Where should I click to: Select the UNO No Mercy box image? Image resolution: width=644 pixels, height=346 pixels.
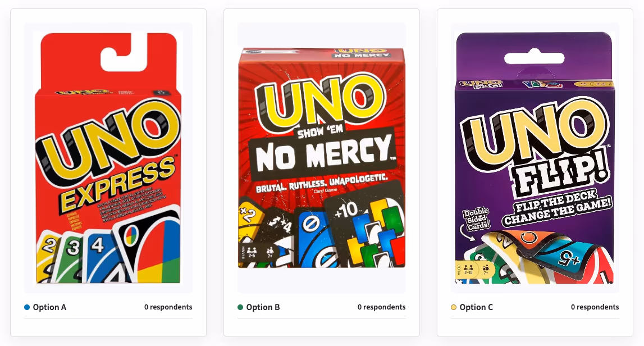[x=322, y=158]
